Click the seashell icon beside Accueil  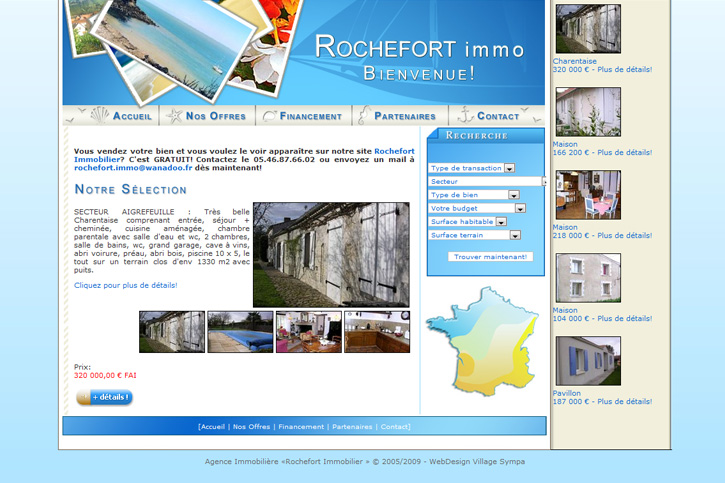[x=99, y=115]
